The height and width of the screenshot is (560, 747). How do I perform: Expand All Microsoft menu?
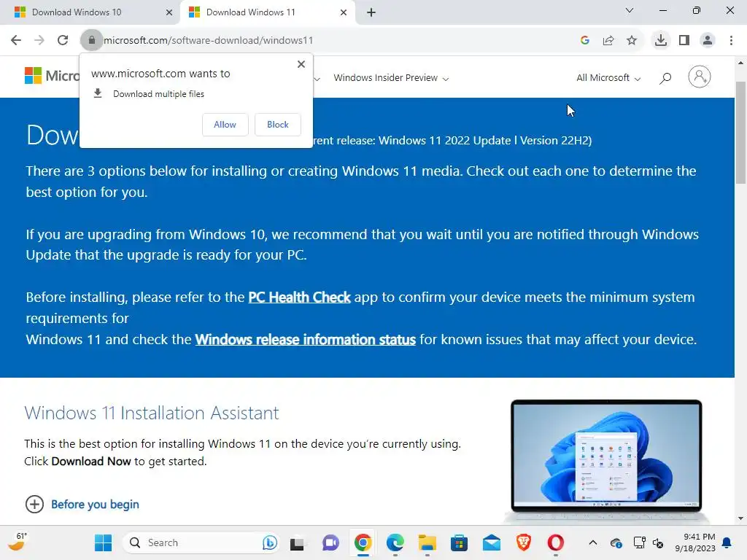[608, 78]
